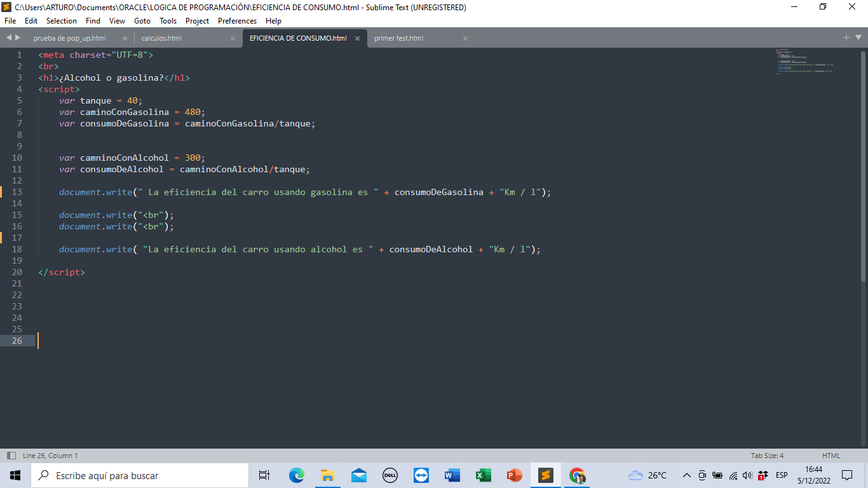Image resolution: width=868 pixels, height=488 pixels.
Task: Open the Project menu
Action: [197, 21]
